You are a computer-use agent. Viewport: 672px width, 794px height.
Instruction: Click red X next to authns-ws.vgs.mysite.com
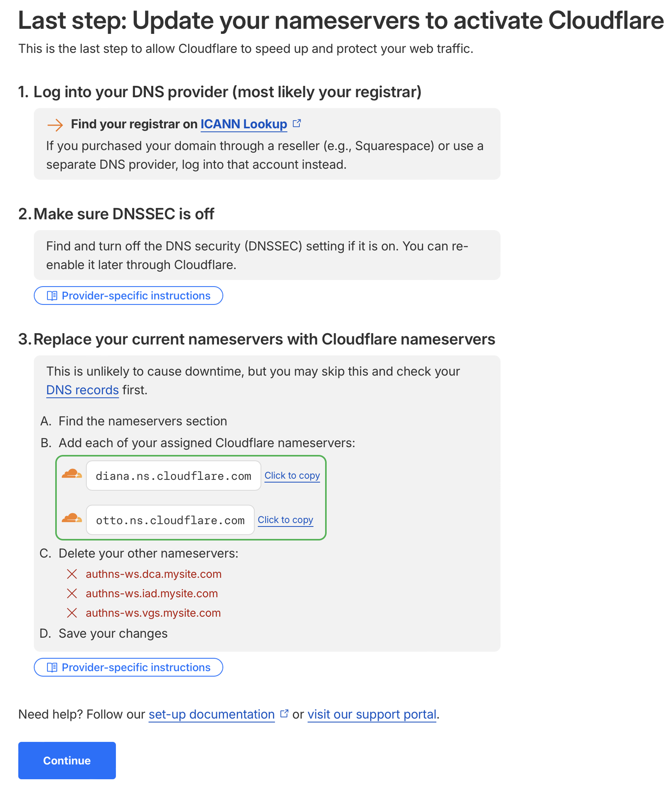click(x=72, y=613)
